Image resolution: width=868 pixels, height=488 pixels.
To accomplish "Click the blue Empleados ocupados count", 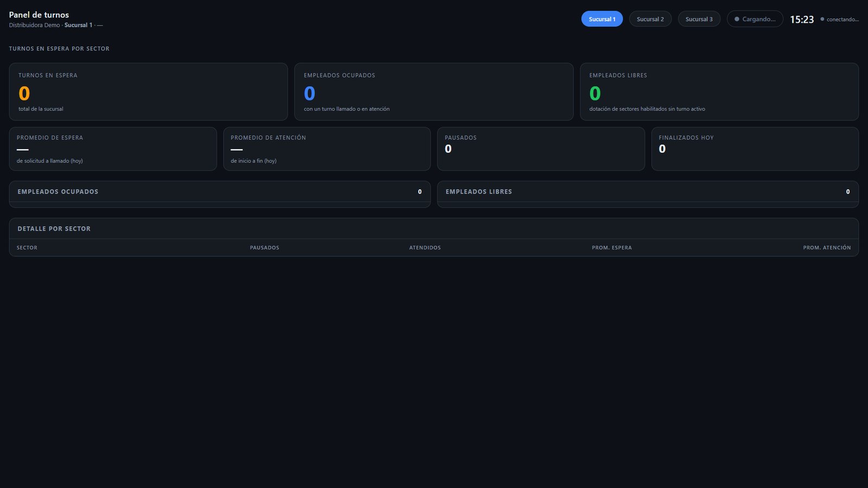I will pos(310,93).
